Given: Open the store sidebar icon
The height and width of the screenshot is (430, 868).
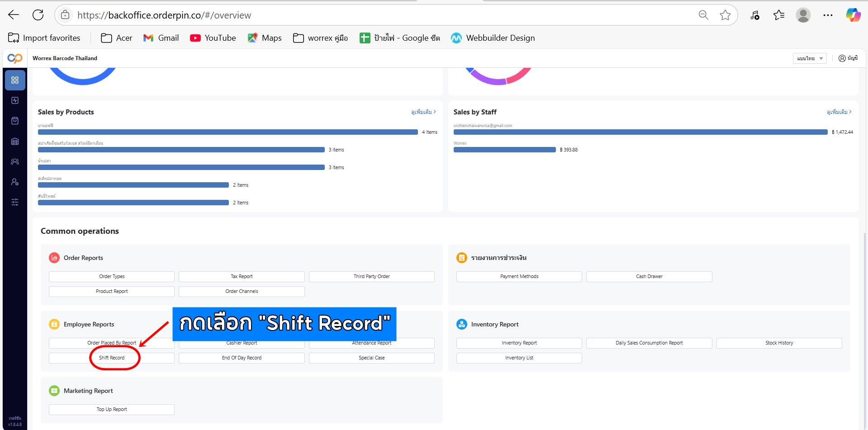Looking at the screenshot, I should 15,142.
